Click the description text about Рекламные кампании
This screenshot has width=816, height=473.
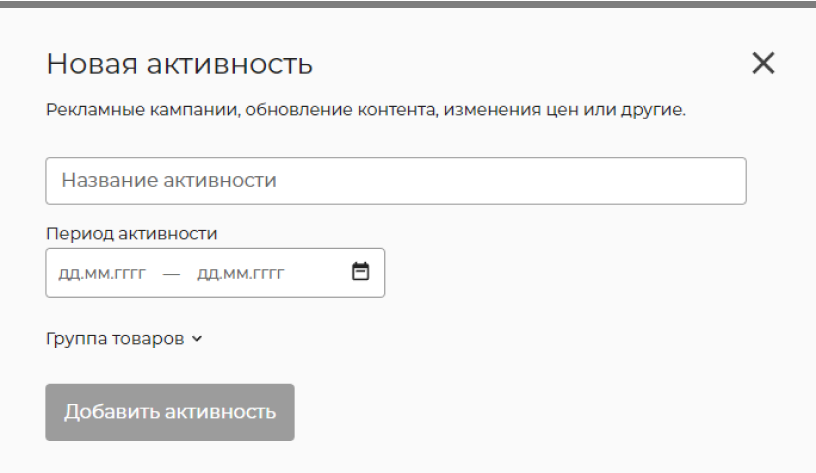(x=366, y=110)
